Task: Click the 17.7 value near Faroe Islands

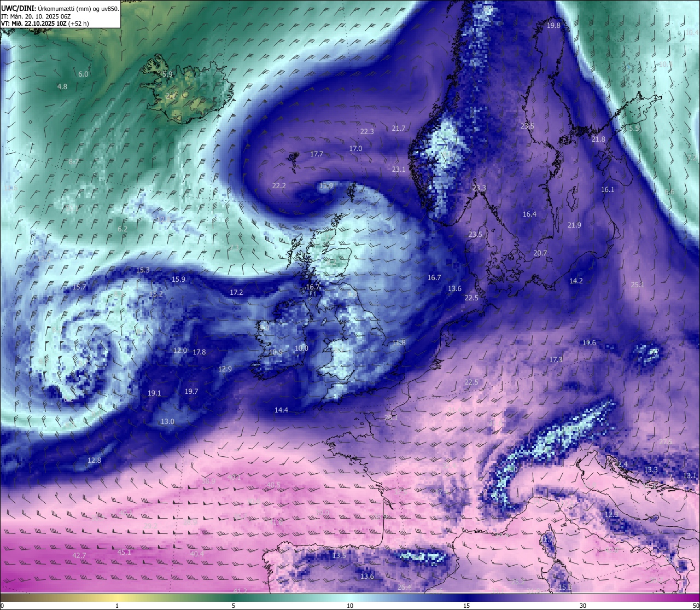Action: point(317,154)
